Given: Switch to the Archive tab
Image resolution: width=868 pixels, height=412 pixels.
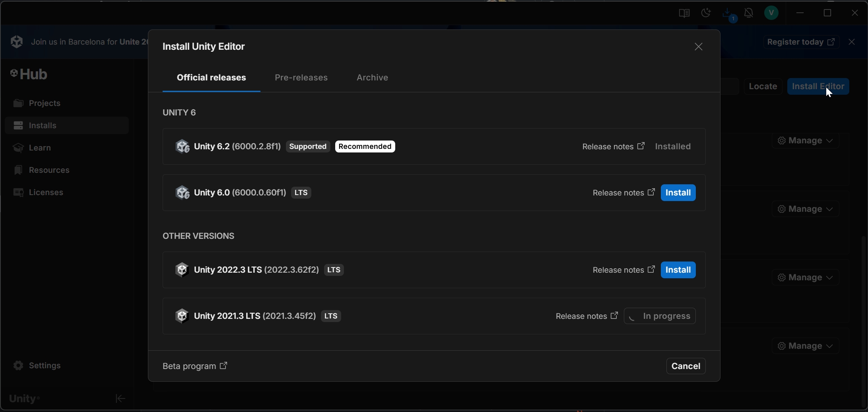Looking at the screenshot, I should [372, 78].
